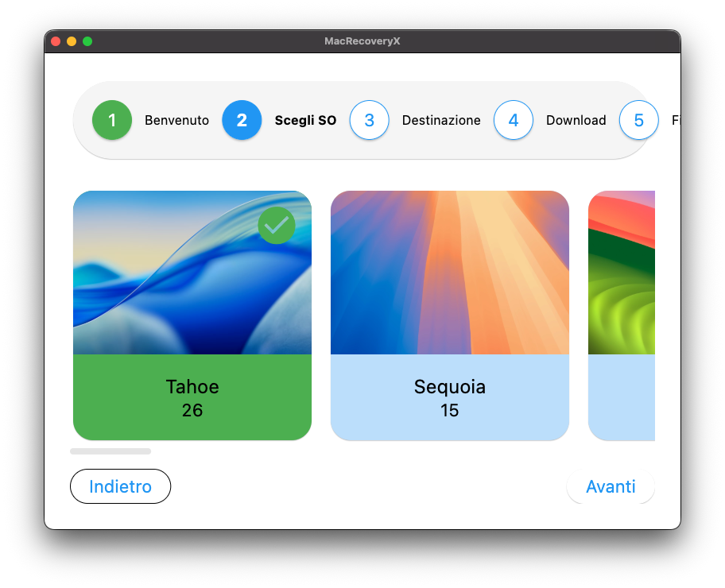Pick the partially visible Sonoma wallpaper card
This screenshot has height=588, width=725.
click(622, 315)
